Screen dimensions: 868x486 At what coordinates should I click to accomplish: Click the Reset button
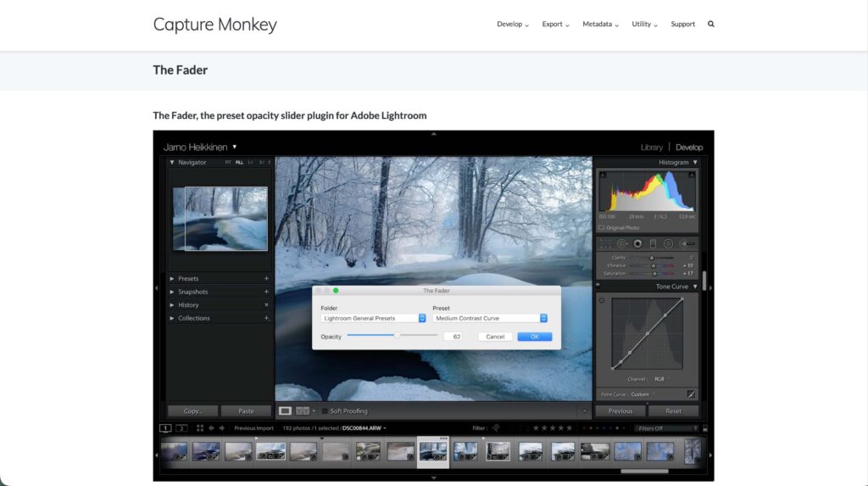(674, 411)
